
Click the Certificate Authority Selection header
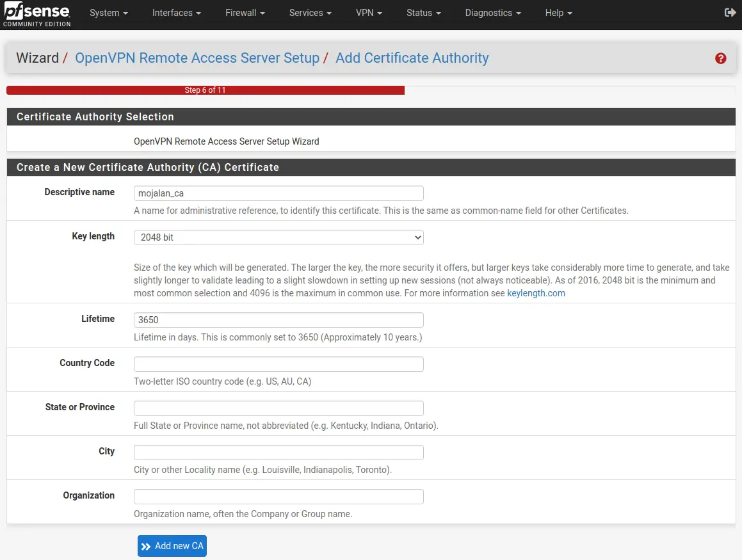point(371,117)
